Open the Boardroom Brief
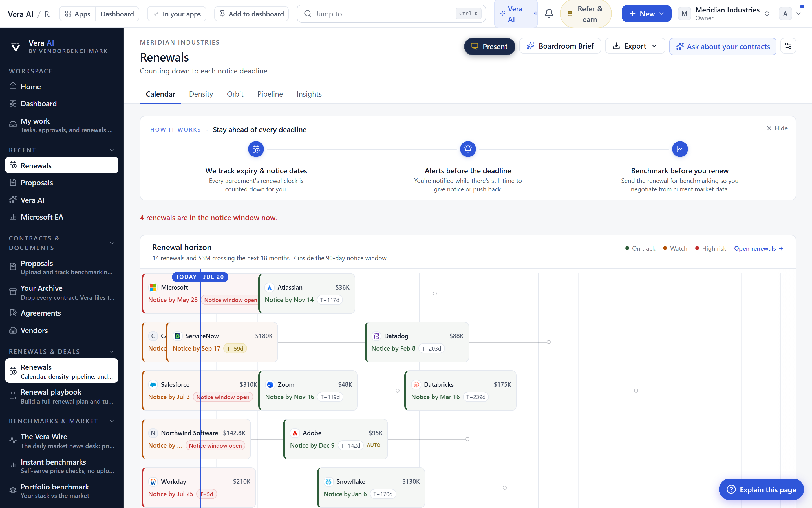Image resolution: width=812 pixels, height=508 pixels. coord(560,46)
